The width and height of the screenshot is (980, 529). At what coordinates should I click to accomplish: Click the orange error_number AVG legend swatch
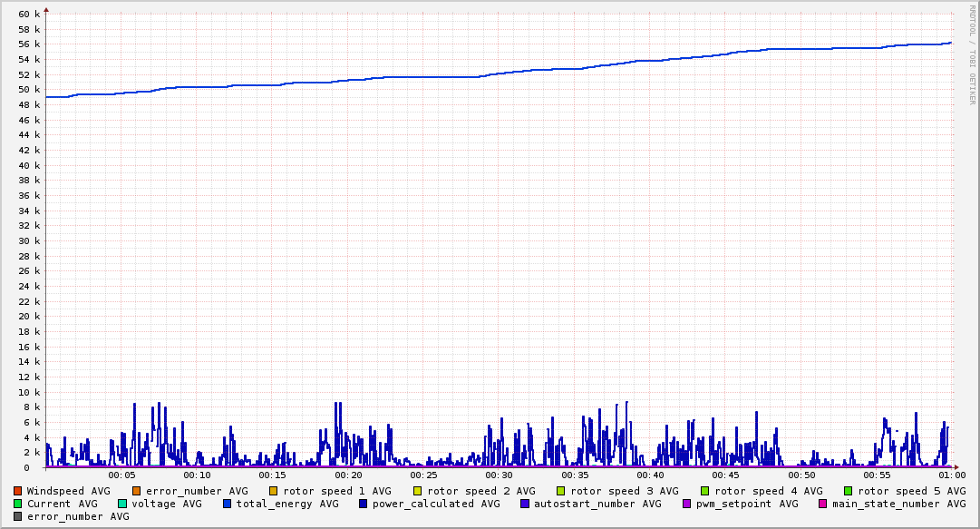tap(137, 491)
